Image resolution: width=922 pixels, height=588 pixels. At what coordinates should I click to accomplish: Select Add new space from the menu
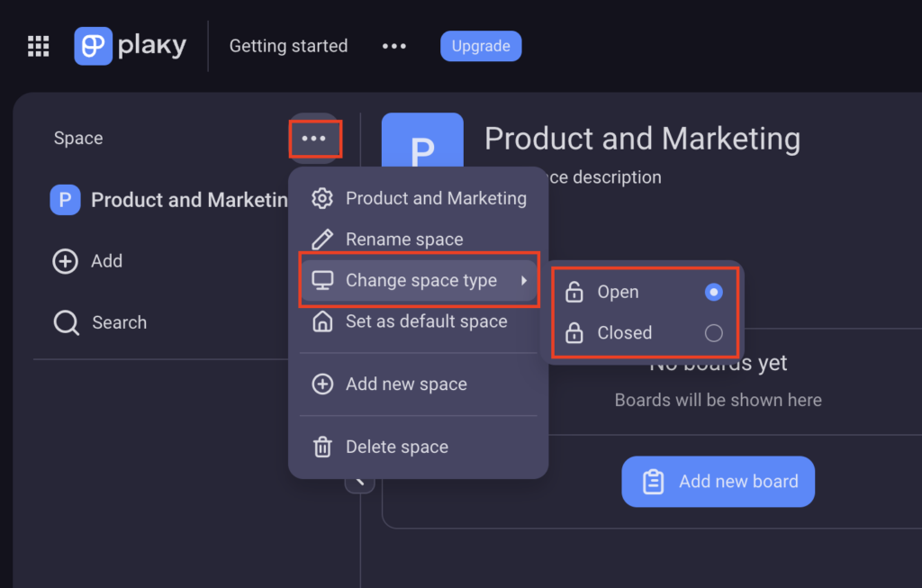click(x=406, y=384)
